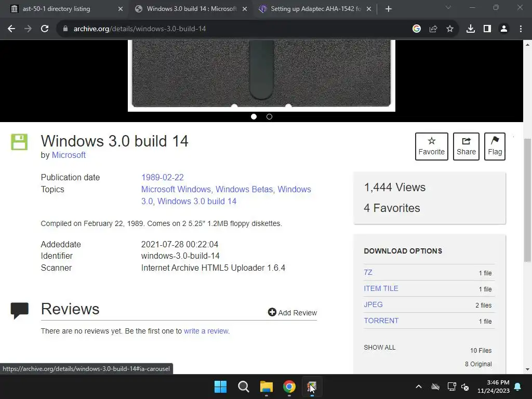Open the clock showing 3:46 PM

click(494, 387)
